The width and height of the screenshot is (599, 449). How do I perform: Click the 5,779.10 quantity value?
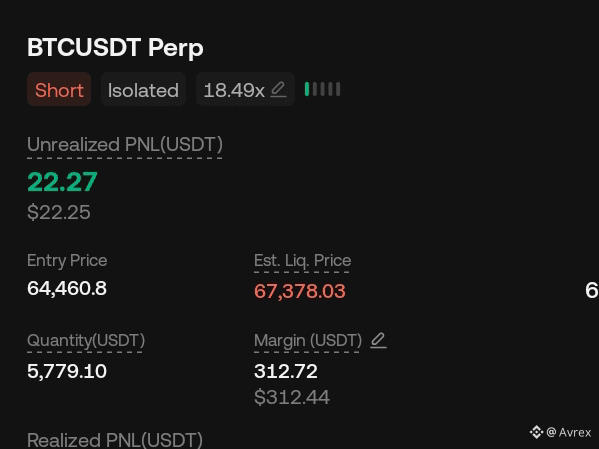tap(67, 371)
